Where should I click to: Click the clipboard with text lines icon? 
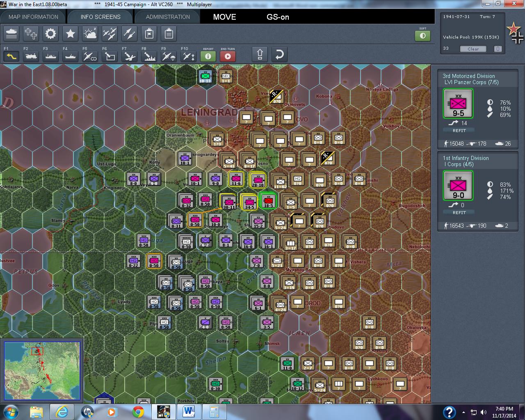coord(169,34)
